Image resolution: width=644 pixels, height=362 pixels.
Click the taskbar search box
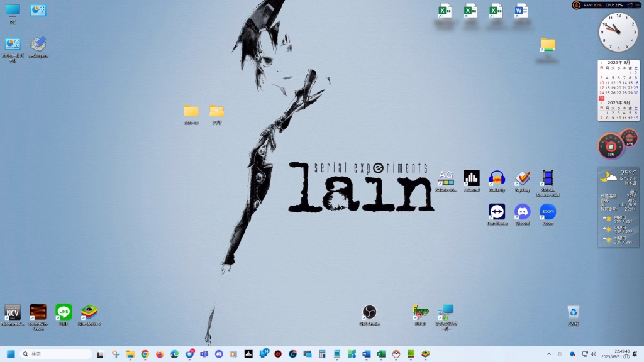point(56,354)
